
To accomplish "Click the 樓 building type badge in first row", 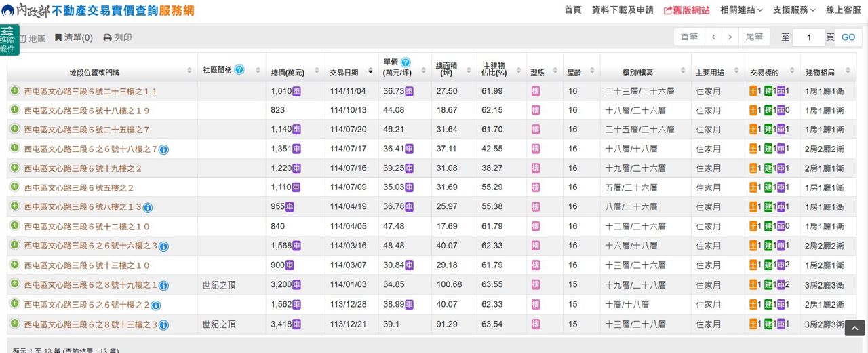I will (536, 91).
